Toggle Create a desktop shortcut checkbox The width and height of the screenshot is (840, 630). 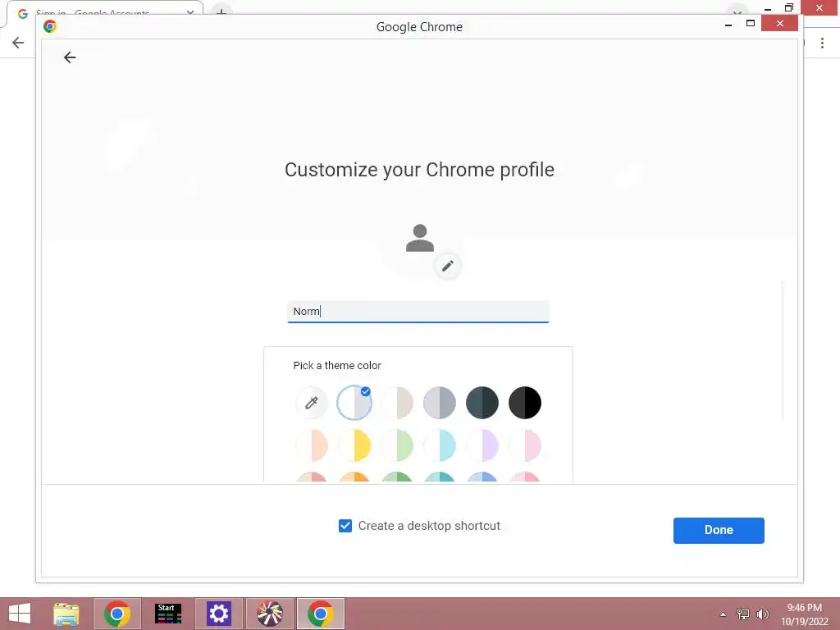tap(345, 526)
